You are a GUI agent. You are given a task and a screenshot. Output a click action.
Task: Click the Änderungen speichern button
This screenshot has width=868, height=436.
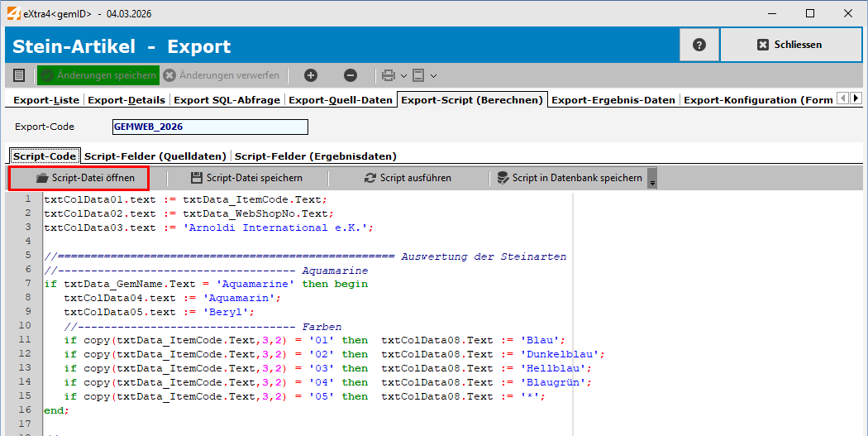pos(98,75)
